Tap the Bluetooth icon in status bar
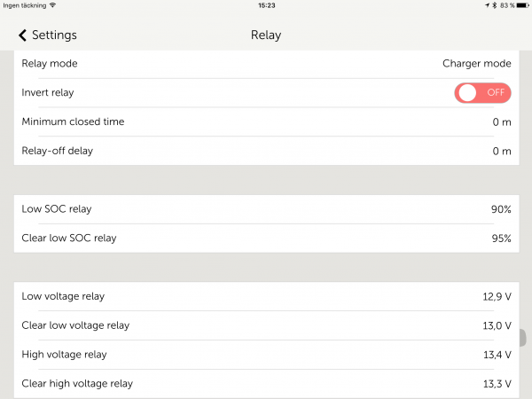Screen dimensions: 532x399 pyautogui.click(x=494, y=5)
